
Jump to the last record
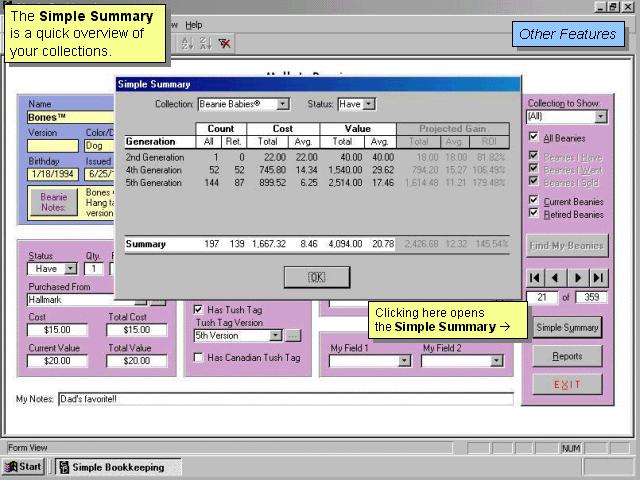point(598,277)
